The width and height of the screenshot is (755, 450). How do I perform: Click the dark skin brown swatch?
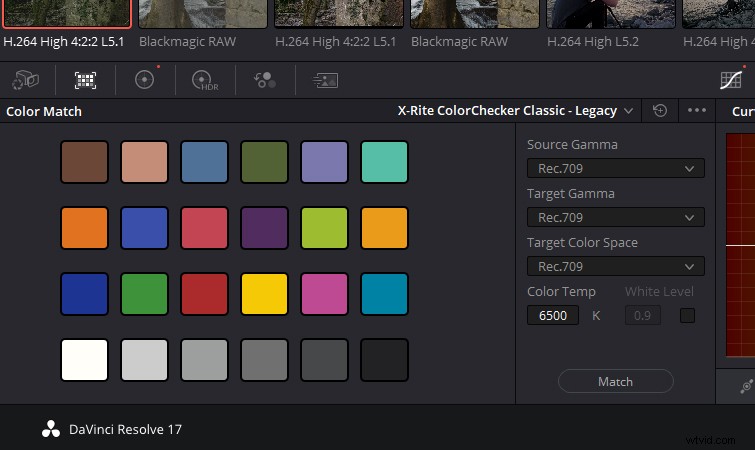pyautogui.click(x=84, y=162)
